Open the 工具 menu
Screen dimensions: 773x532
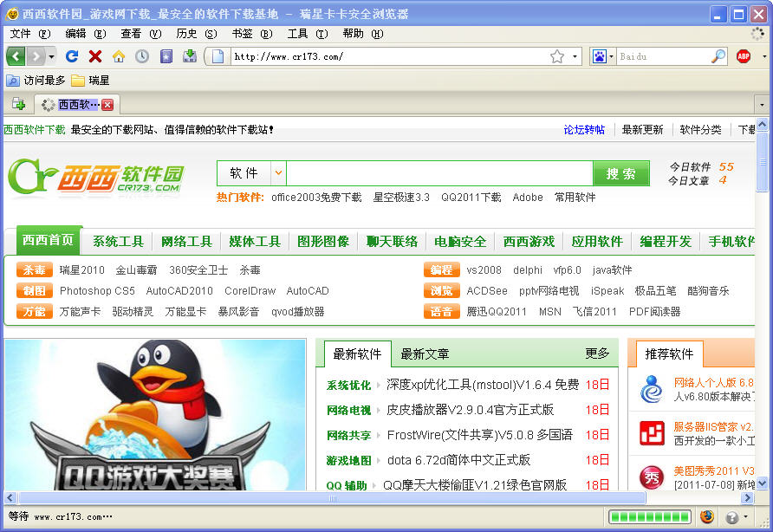[x=308, y=34]
